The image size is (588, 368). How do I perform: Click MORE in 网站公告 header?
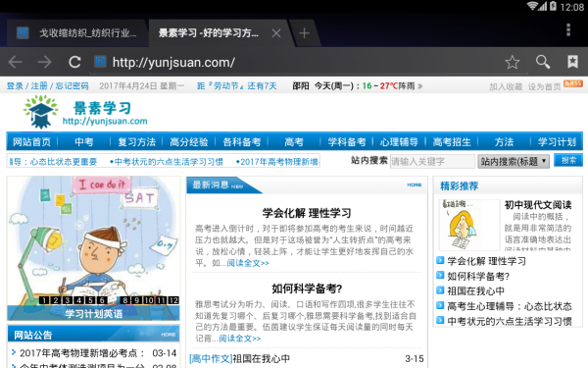169,335
